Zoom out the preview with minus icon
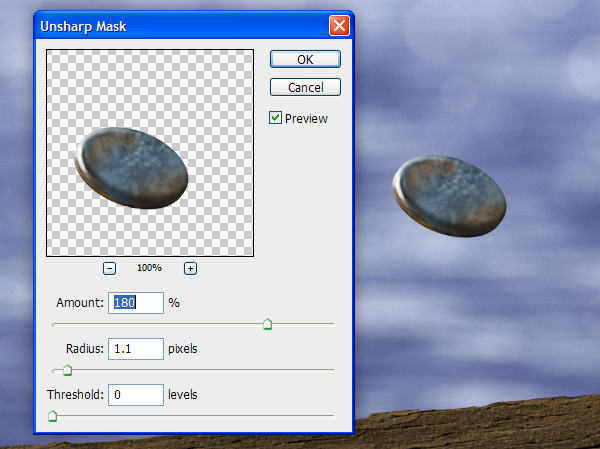The width and height of the screenshot is (600, 449). point(109,268)
